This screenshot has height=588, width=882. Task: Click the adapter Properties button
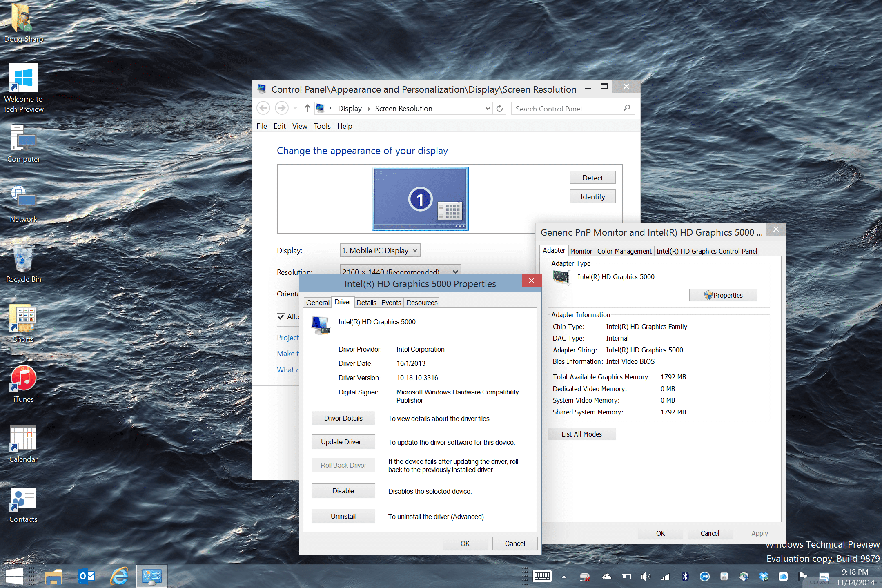tap(723, 295)
